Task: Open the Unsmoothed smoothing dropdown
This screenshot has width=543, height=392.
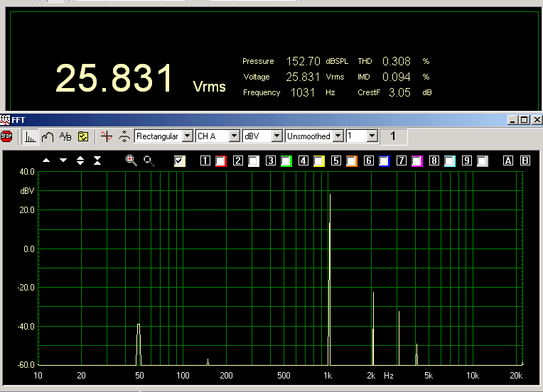Action: point(338,136)
